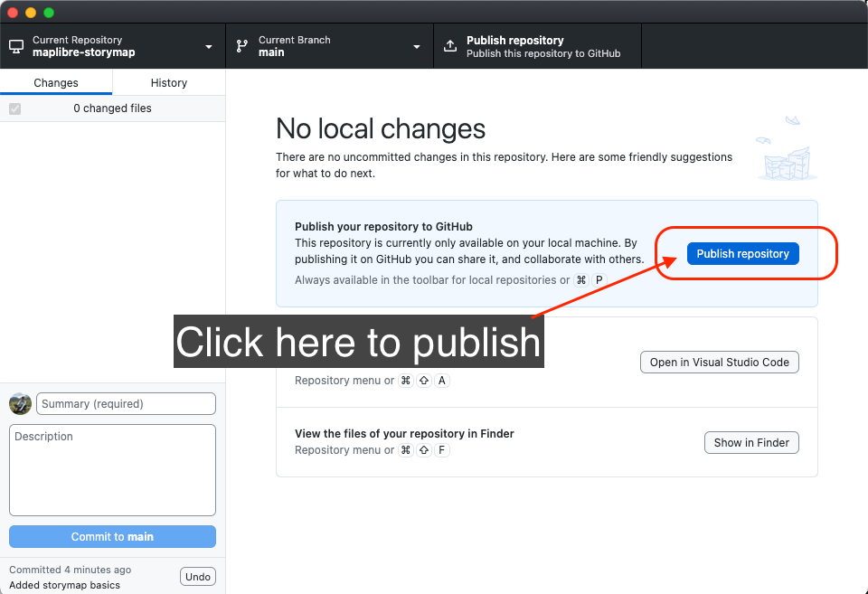Switch to the History tab
This screenshot has width=868, height=594.
point(169,82)
